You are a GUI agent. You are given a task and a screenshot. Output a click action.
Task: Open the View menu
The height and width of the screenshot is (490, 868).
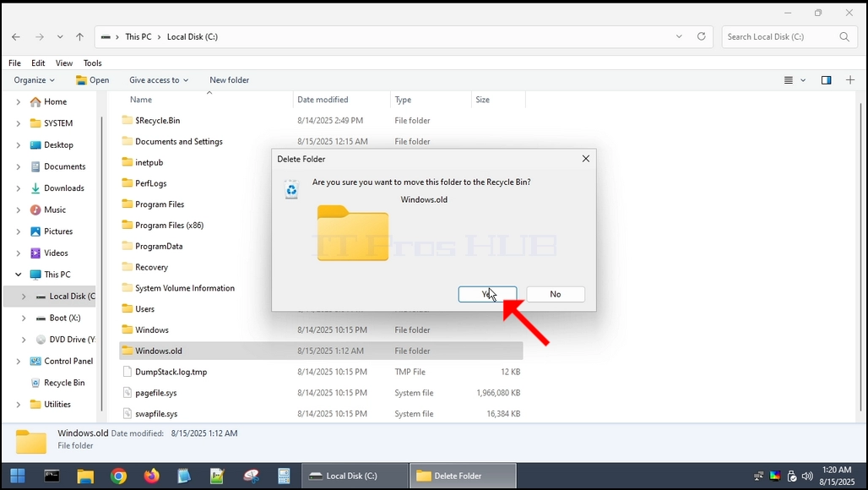click(x=63, y=63)
